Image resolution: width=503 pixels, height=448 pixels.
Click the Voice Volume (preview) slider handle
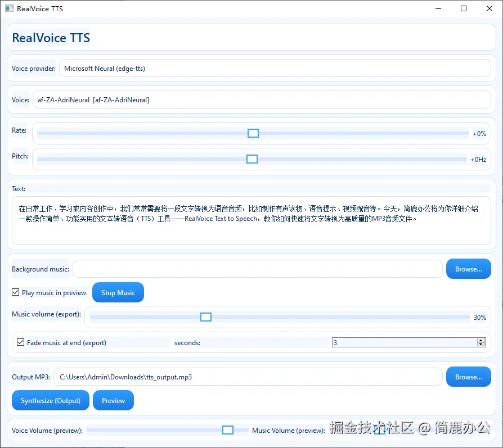pos(228,430)
